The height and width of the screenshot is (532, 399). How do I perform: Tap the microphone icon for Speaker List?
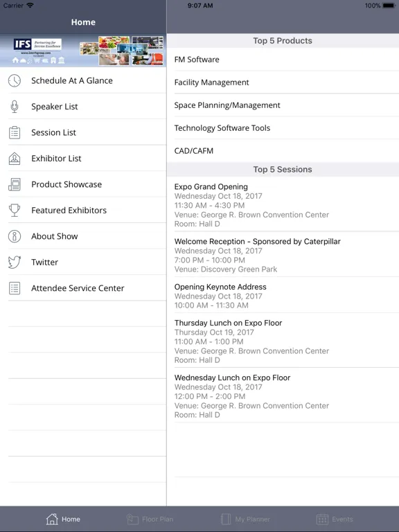15,107
